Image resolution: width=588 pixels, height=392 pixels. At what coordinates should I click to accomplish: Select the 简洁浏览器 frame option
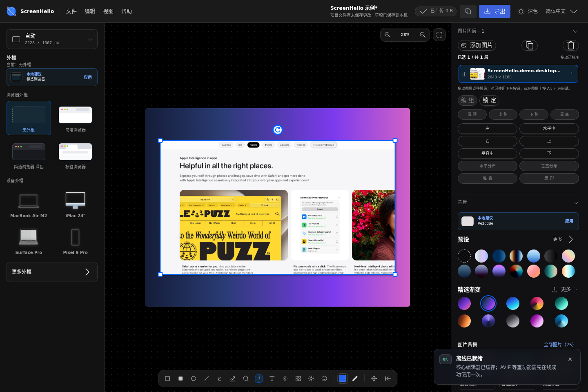[76, 118]
